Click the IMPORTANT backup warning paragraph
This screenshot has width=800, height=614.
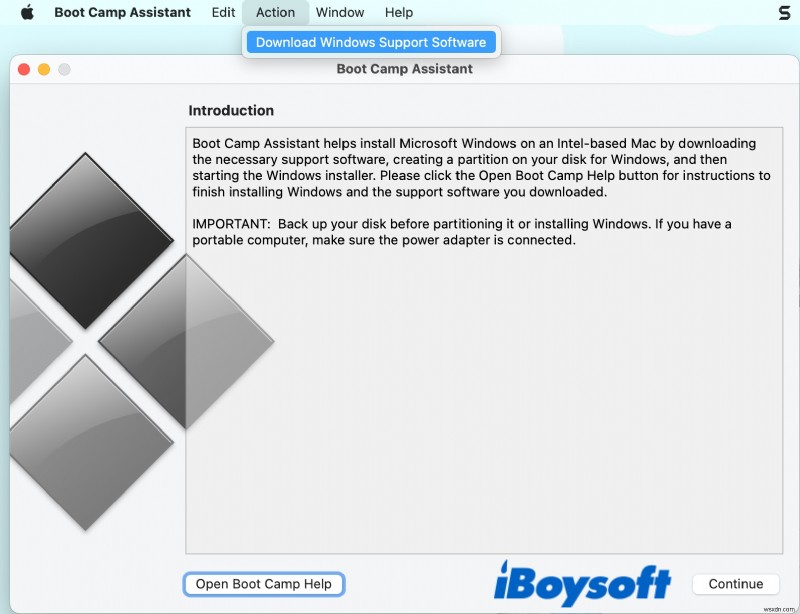460,234
